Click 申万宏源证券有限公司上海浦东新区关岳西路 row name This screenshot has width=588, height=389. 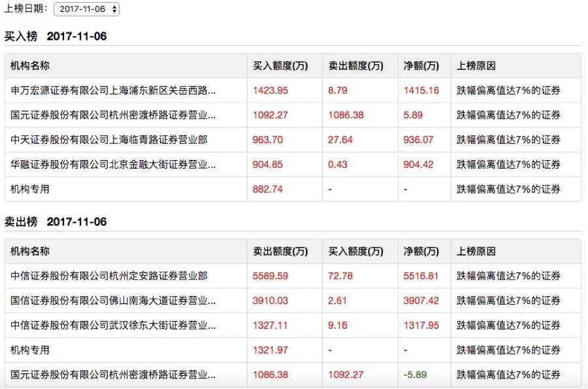click(x=113, y=90)
